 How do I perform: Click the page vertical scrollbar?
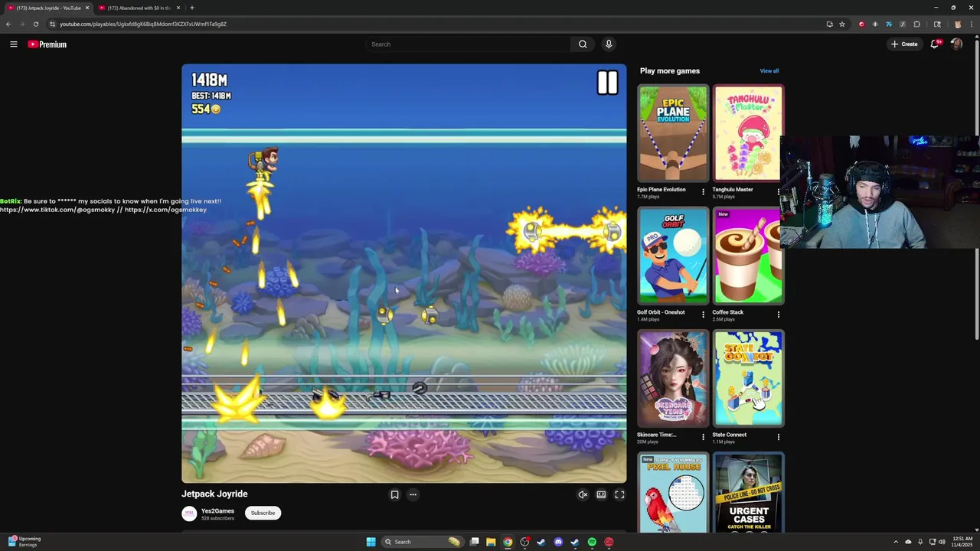point(976,191)
